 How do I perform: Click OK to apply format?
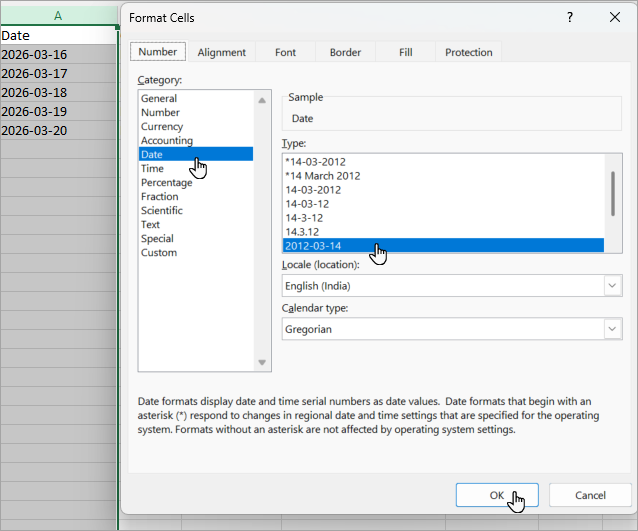497,495
